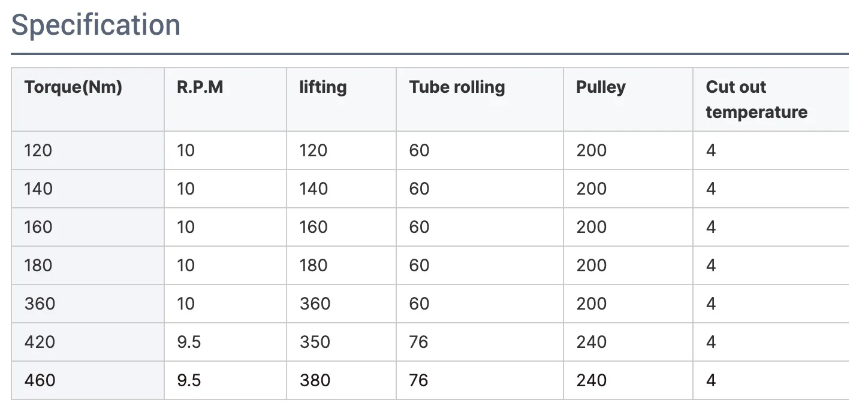
Task: Select the R.P.M column header
Action: pyautogui.click(x=200, y=87)
